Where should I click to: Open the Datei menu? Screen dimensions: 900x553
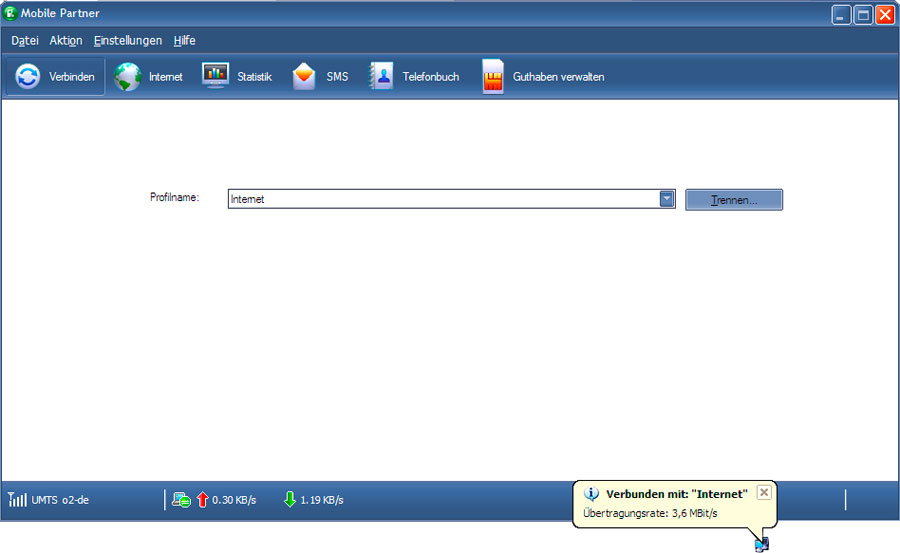click(x=25, y=41)
